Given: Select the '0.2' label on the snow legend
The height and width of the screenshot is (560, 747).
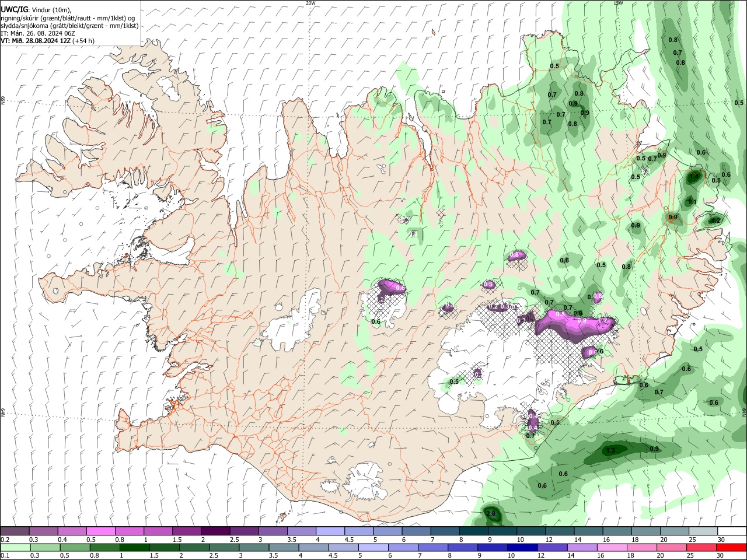Looking at the screenshot, I should point(5,540).
